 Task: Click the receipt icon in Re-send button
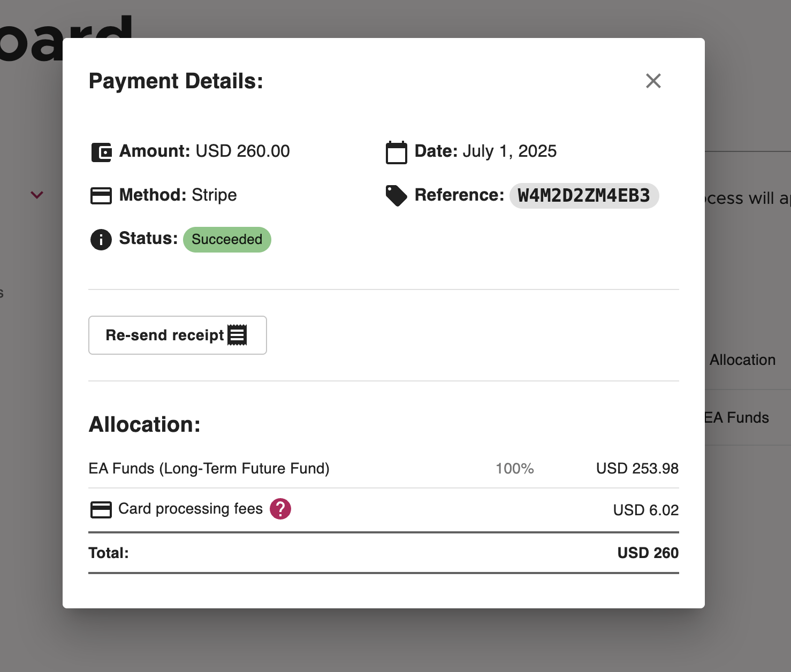(x=237, y=335)
